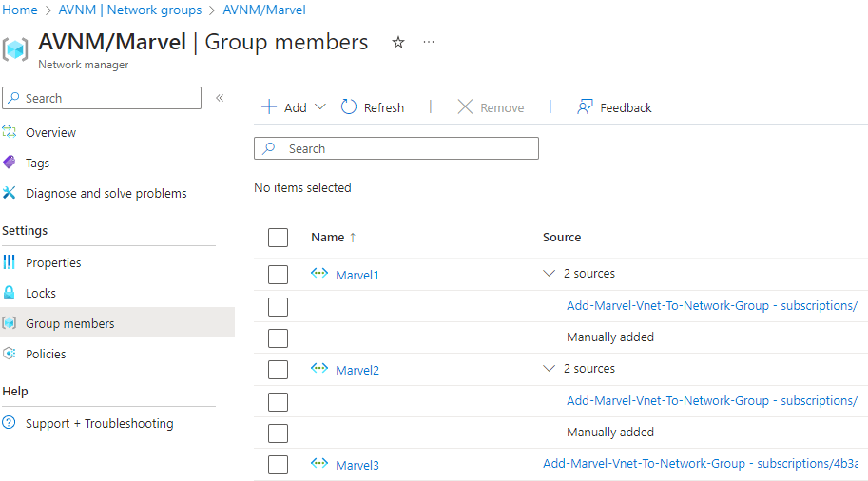Click the Locks padlock icon
Viewport: 868px width, 481px height.
[x=10, y=293]
